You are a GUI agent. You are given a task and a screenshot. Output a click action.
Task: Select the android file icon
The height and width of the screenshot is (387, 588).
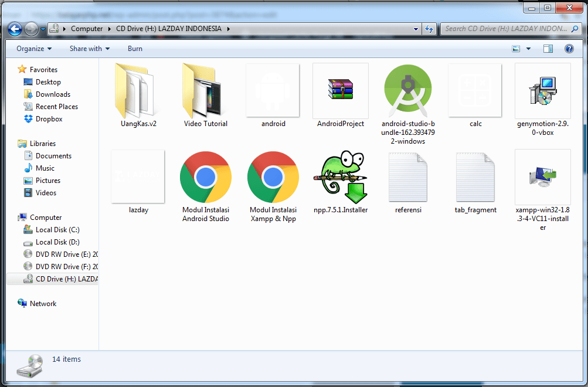(273, 90)
